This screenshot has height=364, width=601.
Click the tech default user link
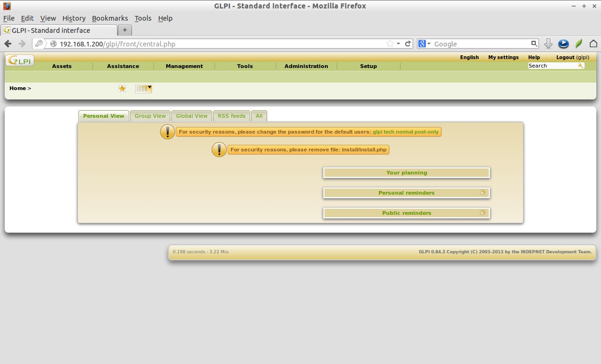click(x=389, y=132)
